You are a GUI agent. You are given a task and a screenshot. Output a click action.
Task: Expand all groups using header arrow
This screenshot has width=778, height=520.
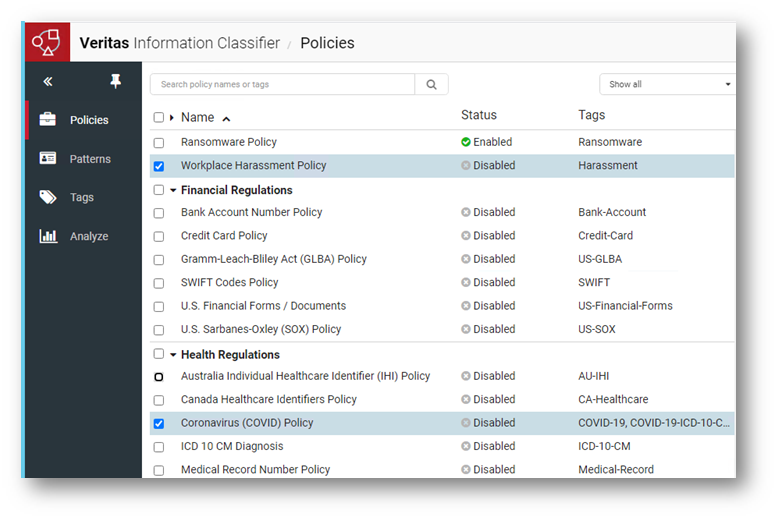(x=172, y=118)
